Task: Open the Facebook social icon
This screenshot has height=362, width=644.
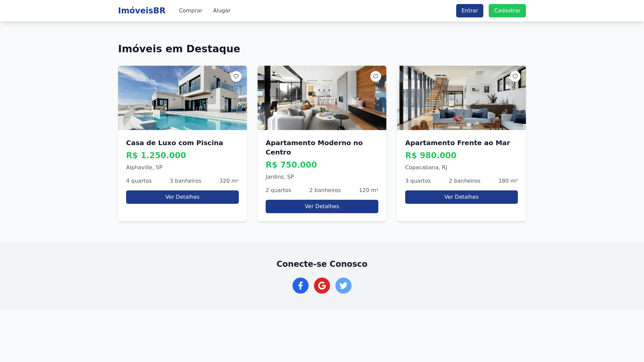Action: 301,286
